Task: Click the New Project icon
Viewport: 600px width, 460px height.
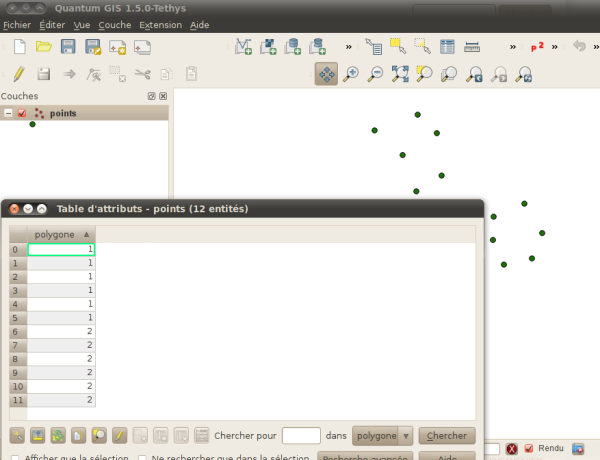Action: [x=20, y=46]
